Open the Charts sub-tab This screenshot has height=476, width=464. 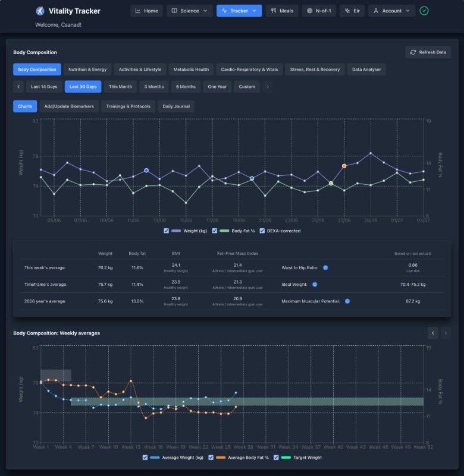[x=25, y=106]
